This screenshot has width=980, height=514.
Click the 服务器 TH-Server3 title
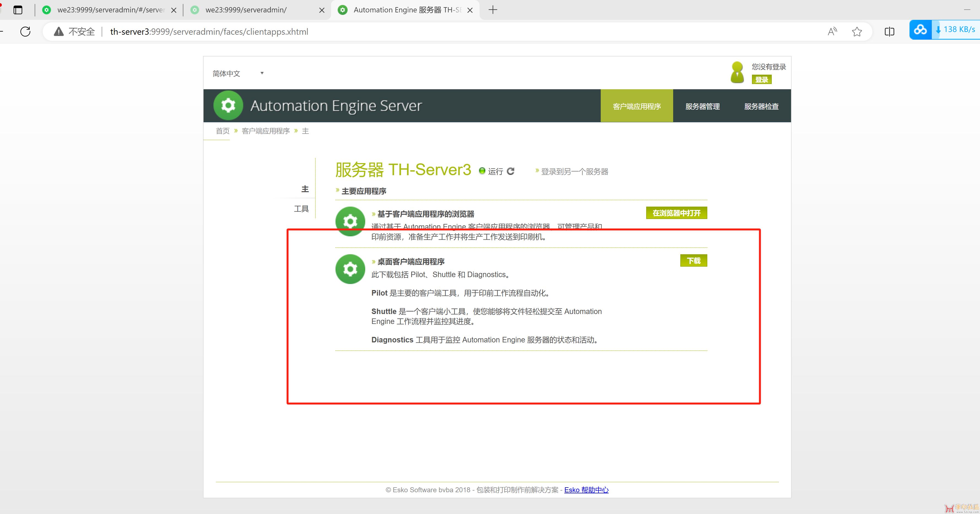click(x=403, y=170)
